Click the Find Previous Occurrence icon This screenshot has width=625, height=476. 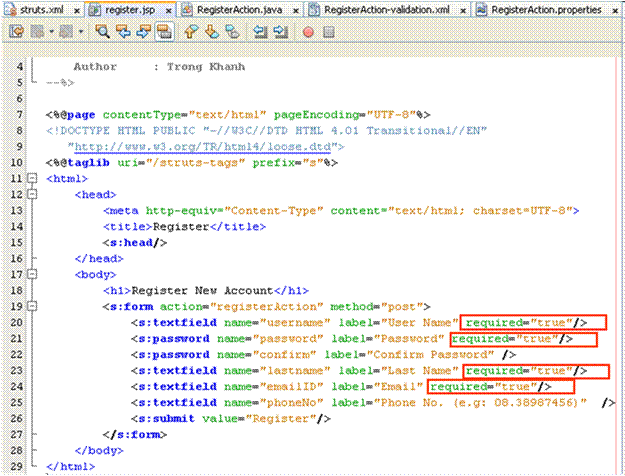(124, 31)
